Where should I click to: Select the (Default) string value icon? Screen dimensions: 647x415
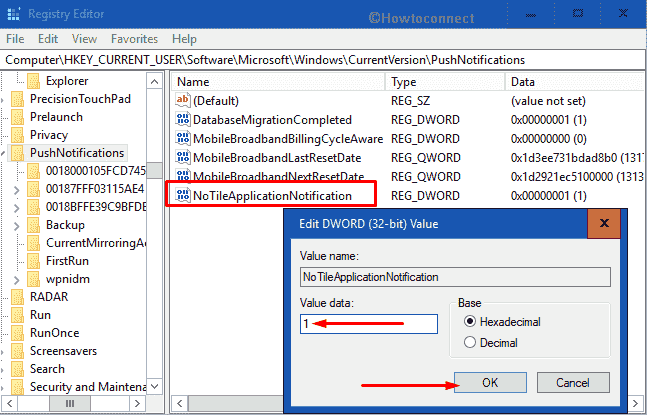pos(182,100)
